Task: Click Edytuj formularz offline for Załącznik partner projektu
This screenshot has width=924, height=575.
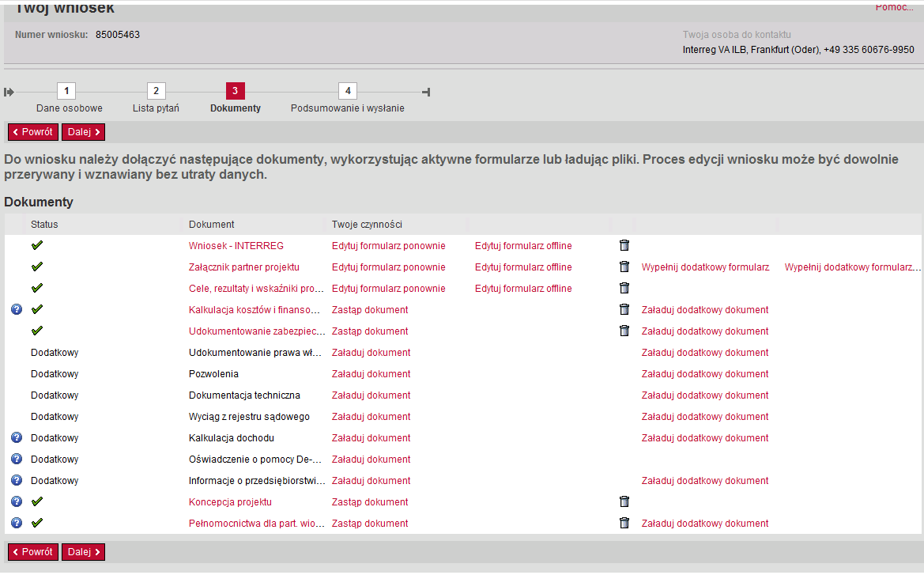Action: [x=523, y=267]
